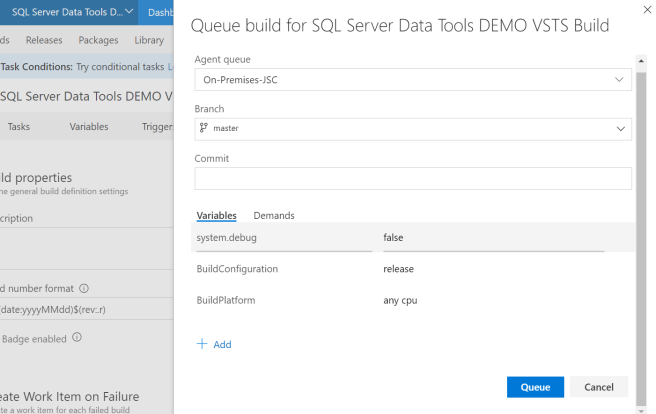656x414 pixels.
Task: Expand the Agent queue dropdown
Action: [619, 79]
